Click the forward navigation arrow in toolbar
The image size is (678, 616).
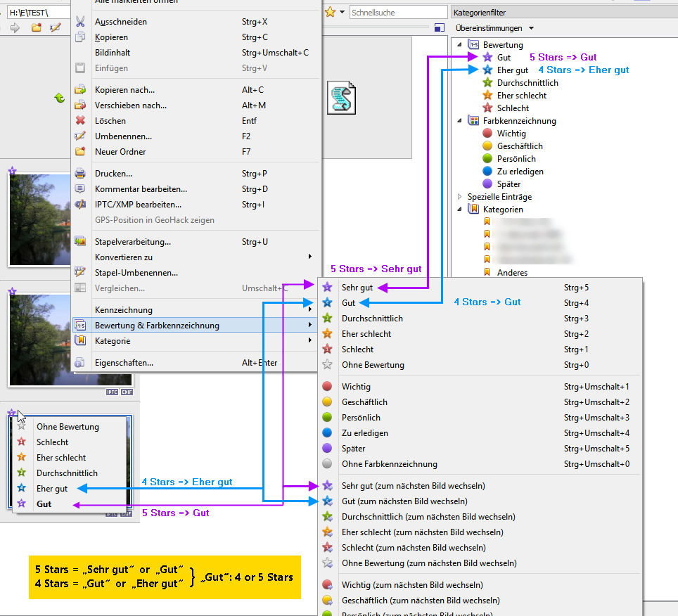tap(15, 28)
